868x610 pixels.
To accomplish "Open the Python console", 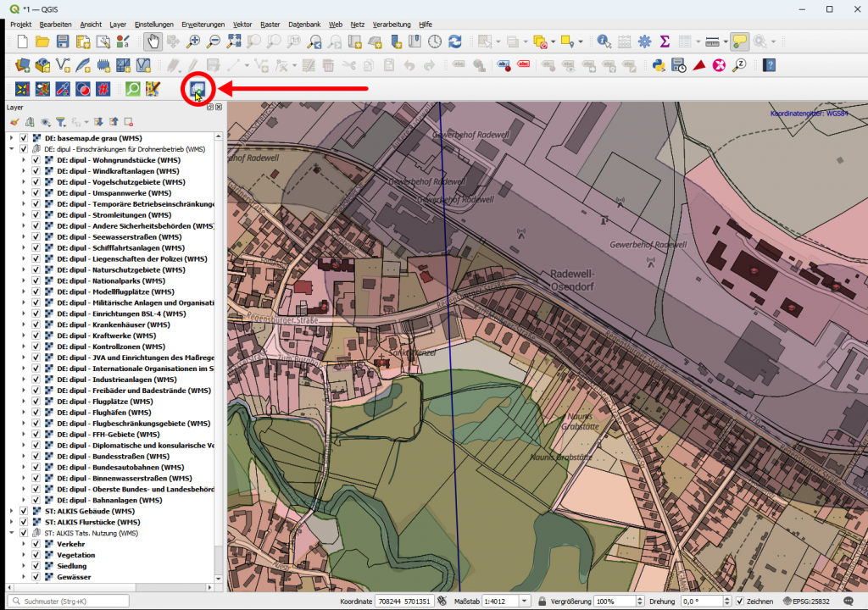I will point(658,65).
